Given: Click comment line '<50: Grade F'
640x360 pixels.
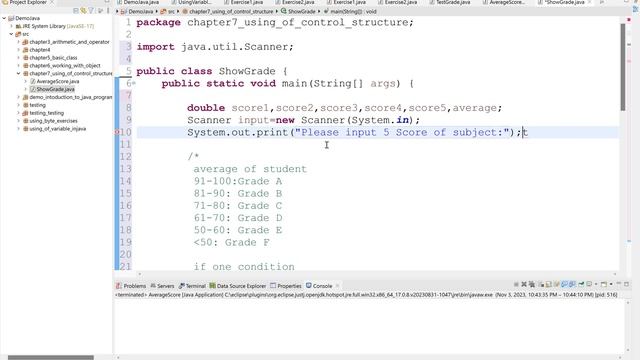Looking at the screenshot, I should coord(231,242).
